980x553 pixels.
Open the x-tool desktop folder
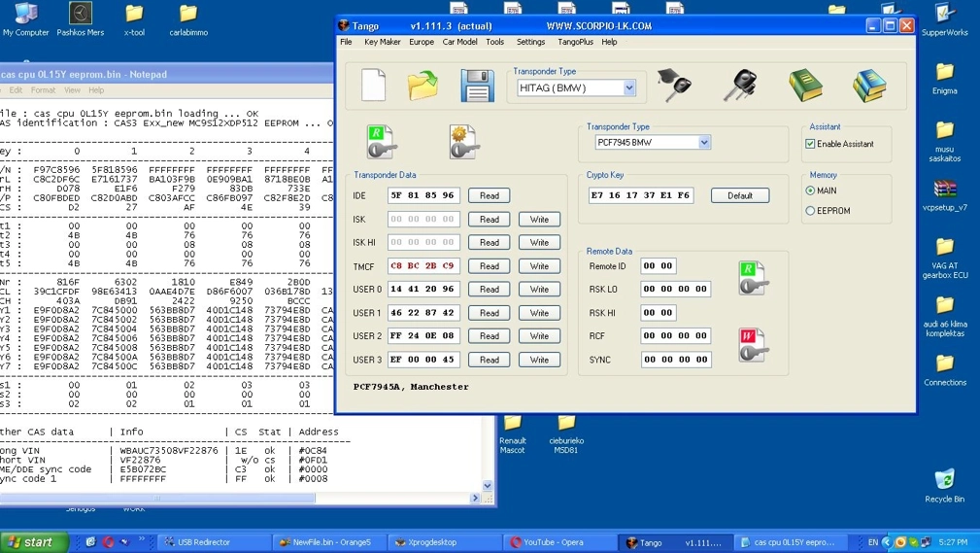(x=134, y=20)
